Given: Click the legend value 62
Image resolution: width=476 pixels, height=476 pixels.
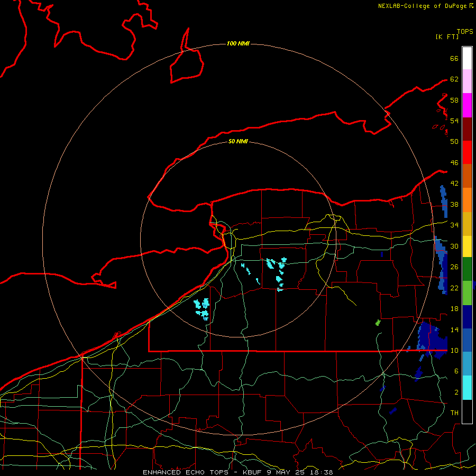Looking at the screenshot, I should pyautogui.click(x=454, y=79).
